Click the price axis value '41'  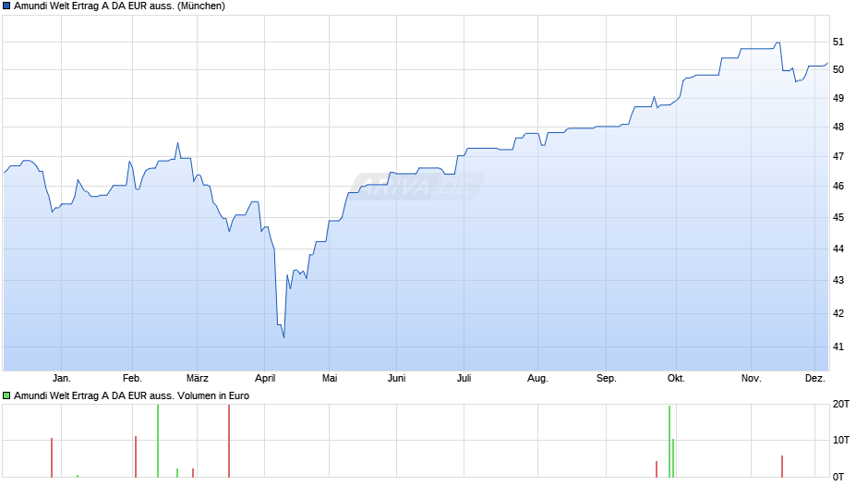pos(838,346)
